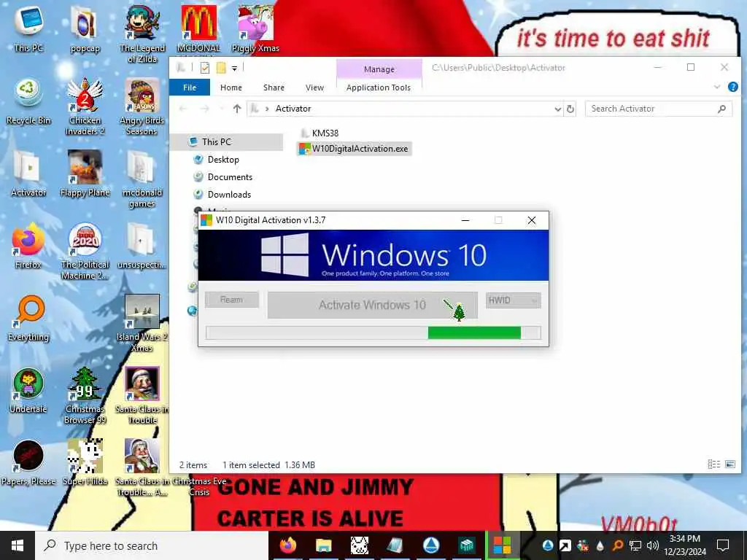Screen dimensions: 747x560
Task: Launch Papers, Please shortcut
Action: tap(28, 463)
